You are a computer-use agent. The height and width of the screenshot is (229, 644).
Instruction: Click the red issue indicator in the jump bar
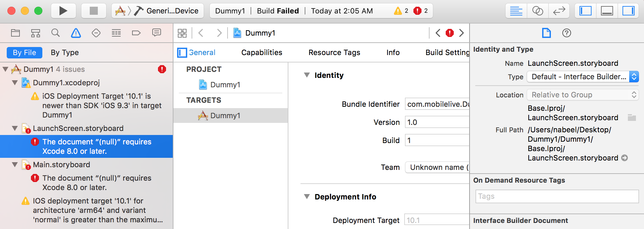pos(450,33)
